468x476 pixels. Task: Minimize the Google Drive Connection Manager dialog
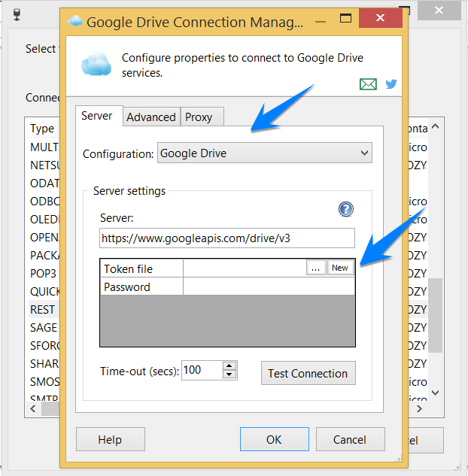point(321,22)
